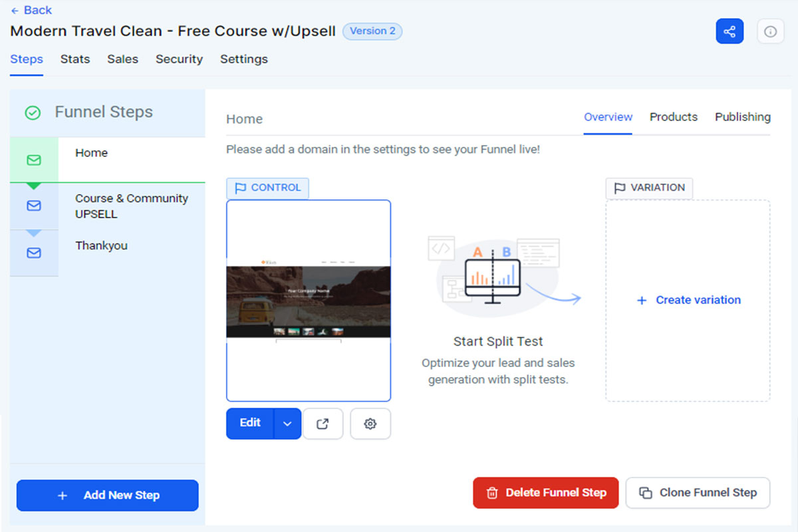This screenshot has height=532, width=798.
Task: Open the control page settings gear
Action: 370,424
